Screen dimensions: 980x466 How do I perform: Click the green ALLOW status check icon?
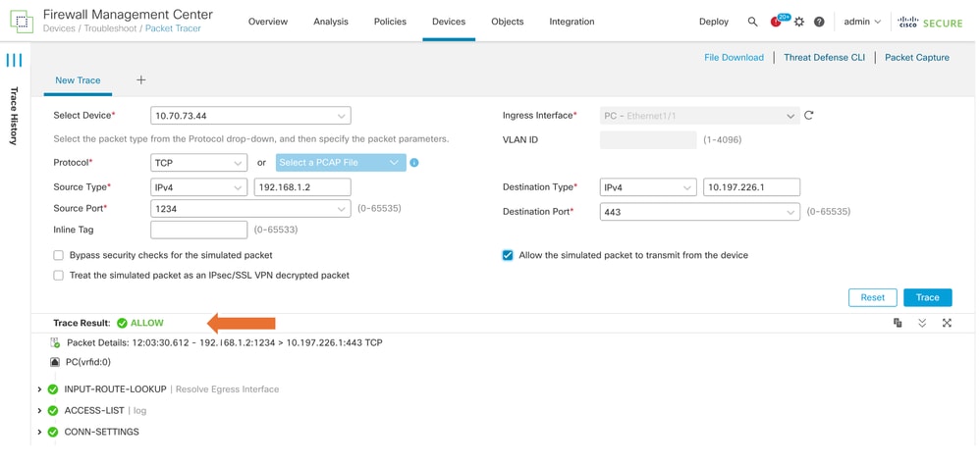point(122,323)
